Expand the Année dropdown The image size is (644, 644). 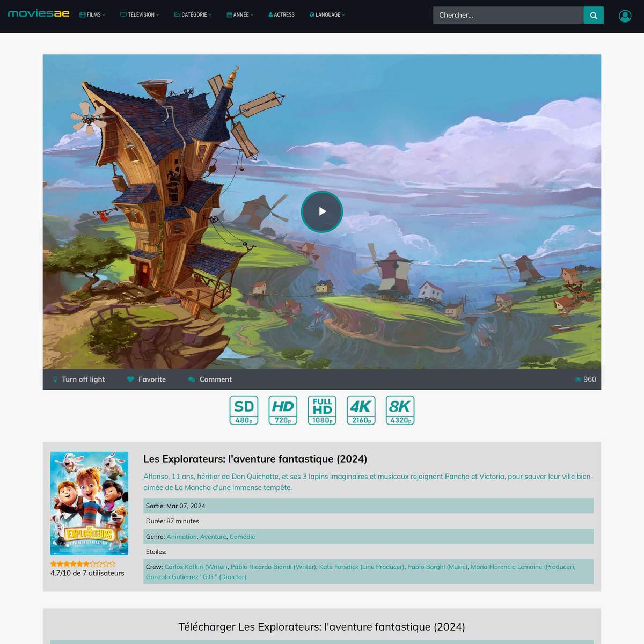coord(240,15)
